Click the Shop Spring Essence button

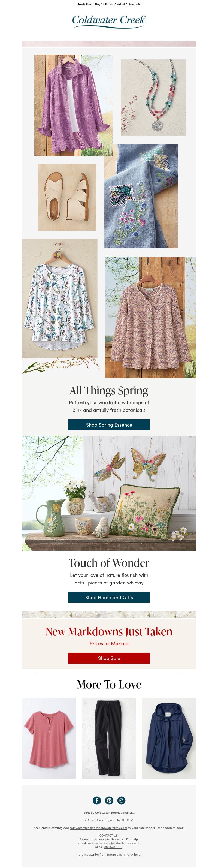point(109,424)
